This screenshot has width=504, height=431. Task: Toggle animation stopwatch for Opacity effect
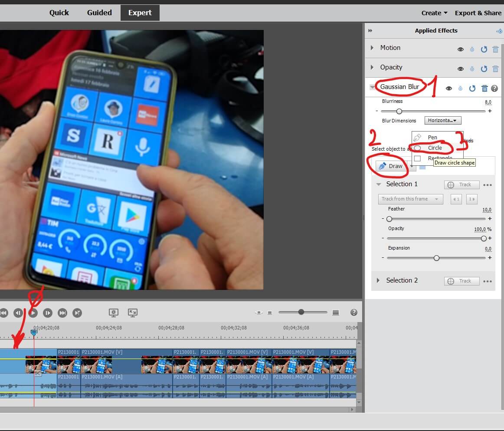tap(472, 69)
